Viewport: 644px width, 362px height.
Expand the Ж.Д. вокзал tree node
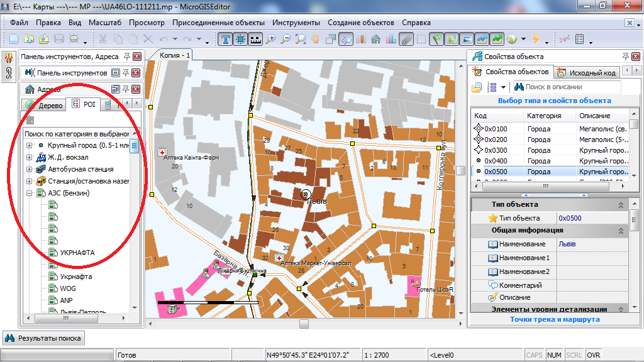point(30,157)
